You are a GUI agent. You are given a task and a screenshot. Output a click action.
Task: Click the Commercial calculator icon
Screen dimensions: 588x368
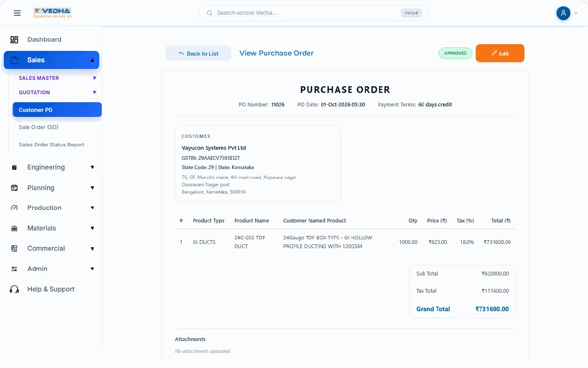(14, 249)
